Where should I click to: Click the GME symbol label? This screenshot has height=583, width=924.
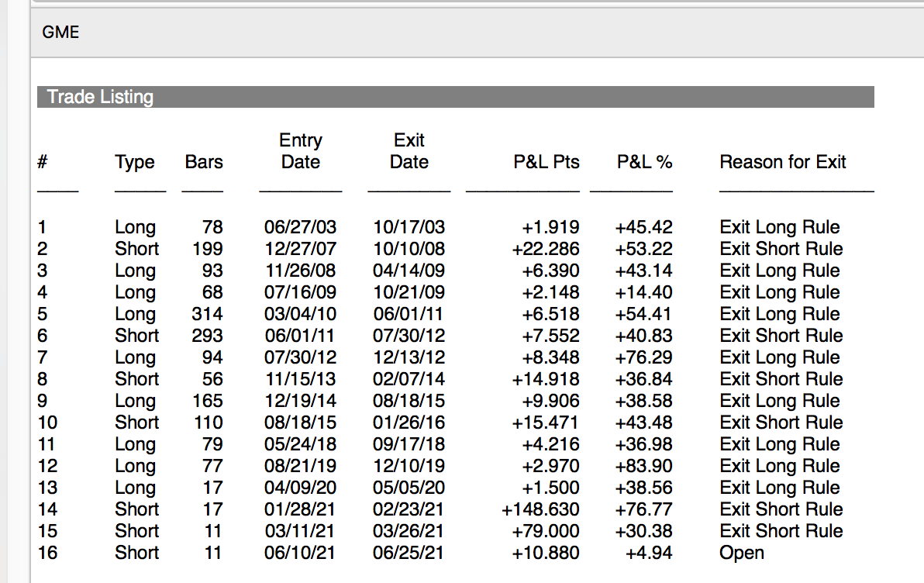(60, 33)
